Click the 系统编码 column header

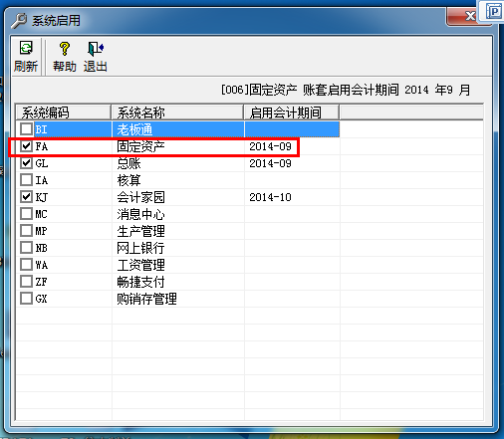[x=64, y=112]
